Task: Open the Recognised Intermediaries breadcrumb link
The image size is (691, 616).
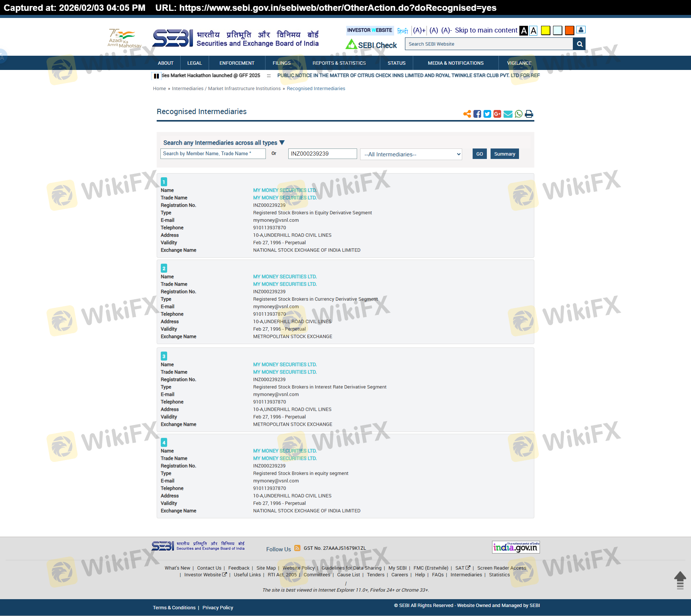Action: tap(316, 89)
